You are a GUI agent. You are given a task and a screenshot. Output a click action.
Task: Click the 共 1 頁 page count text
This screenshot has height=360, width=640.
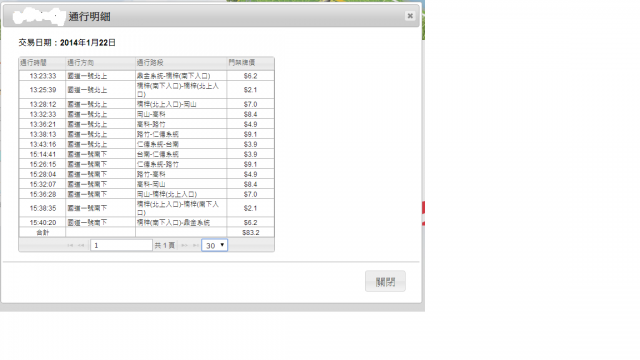(164, 245)
